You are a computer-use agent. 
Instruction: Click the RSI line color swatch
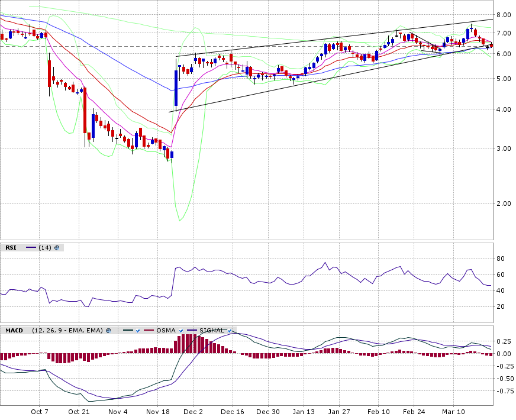click(31, 248)
